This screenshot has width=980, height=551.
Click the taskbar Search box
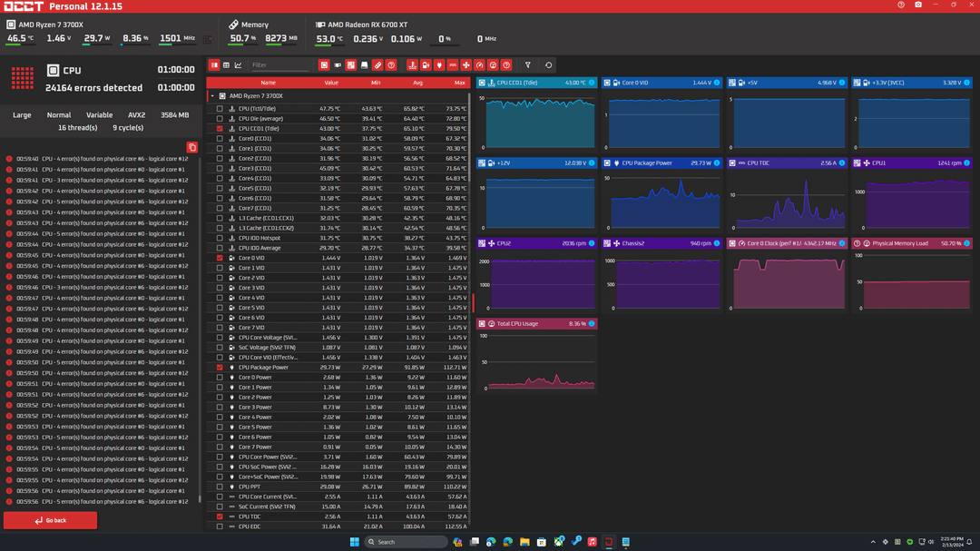(407, 542)
